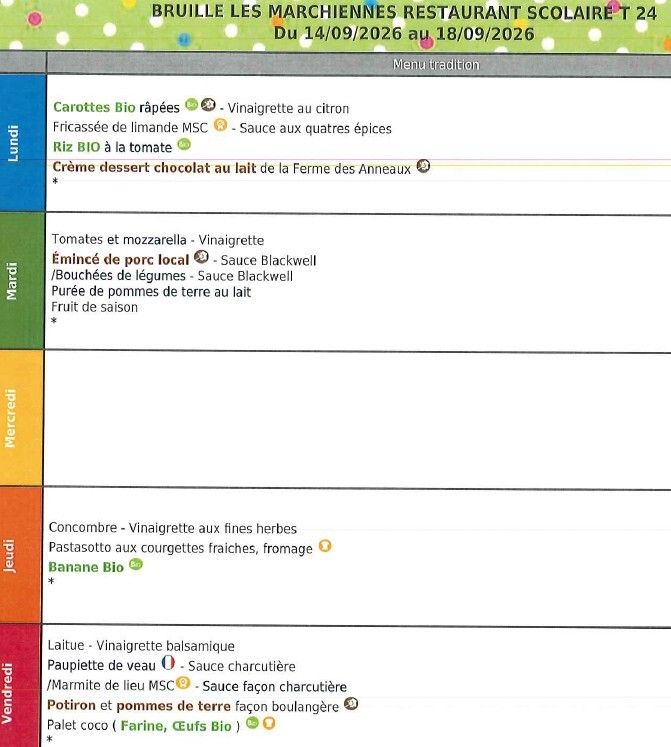Click the MSC badge after Marmite de lieu

coord(183,683)
